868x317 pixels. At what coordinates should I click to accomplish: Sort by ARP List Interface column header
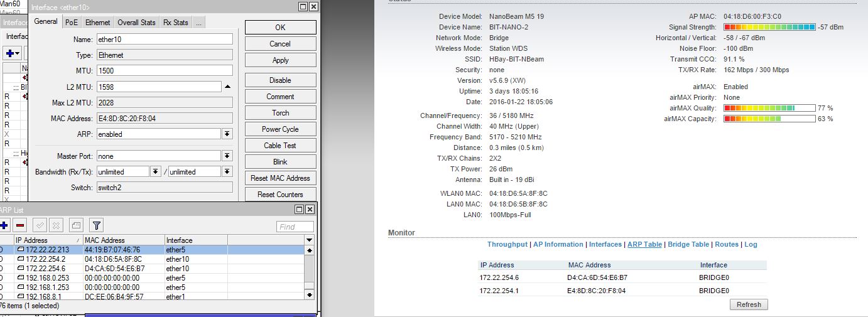195,240
